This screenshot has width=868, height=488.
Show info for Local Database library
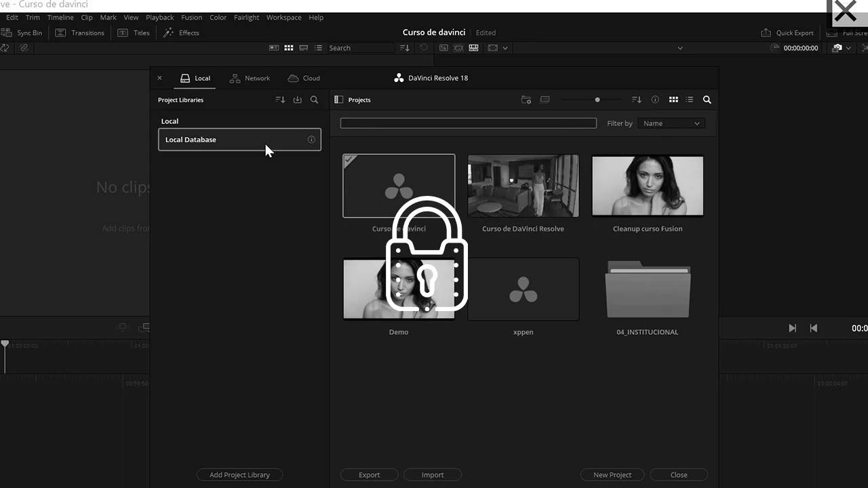point(311,140)
